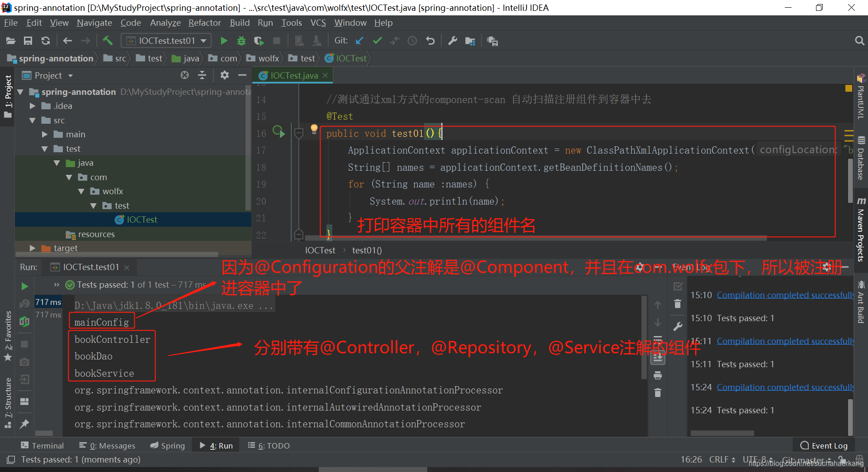Image resolution: width=868 pixels, height=472 pixels.
Task: Expand the main folder
Action: [45, 135]
